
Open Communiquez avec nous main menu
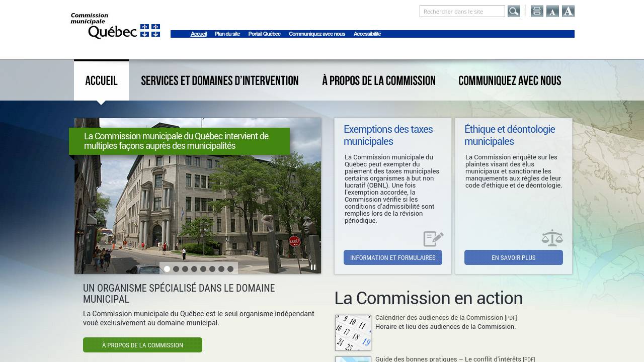(x=510, y=80)
